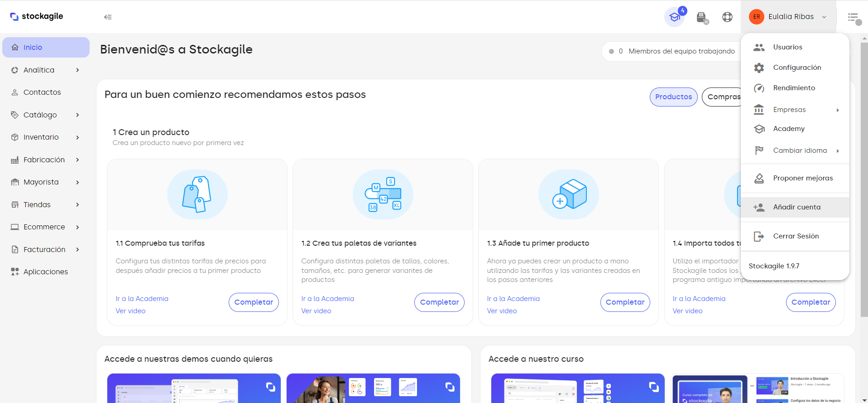Click Miembros del equipo trabajando indicator
Viewport: 868px width, 403px height.
pos(672,51)
